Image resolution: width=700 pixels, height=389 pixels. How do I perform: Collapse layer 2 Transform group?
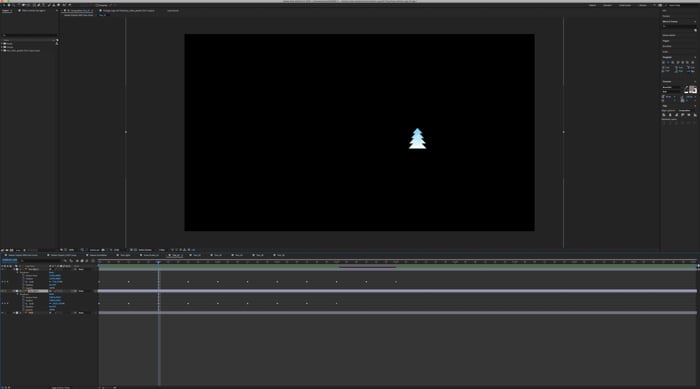[x=18, y=294]
